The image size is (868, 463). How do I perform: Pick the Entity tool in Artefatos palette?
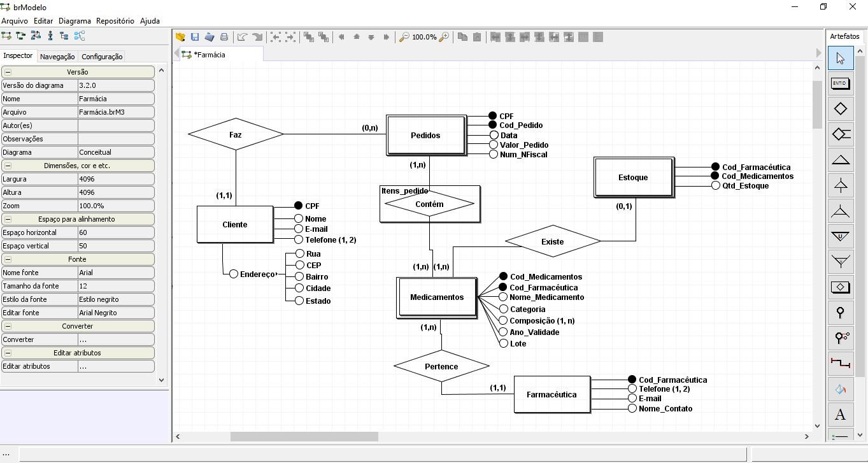click(x=840, y=83)
